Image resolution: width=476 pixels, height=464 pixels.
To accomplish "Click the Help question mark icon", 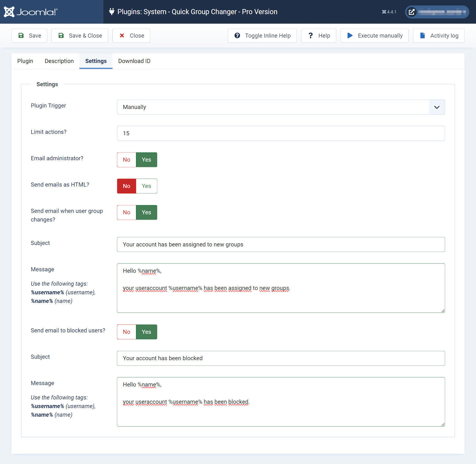I will click(x=310, y=35).
